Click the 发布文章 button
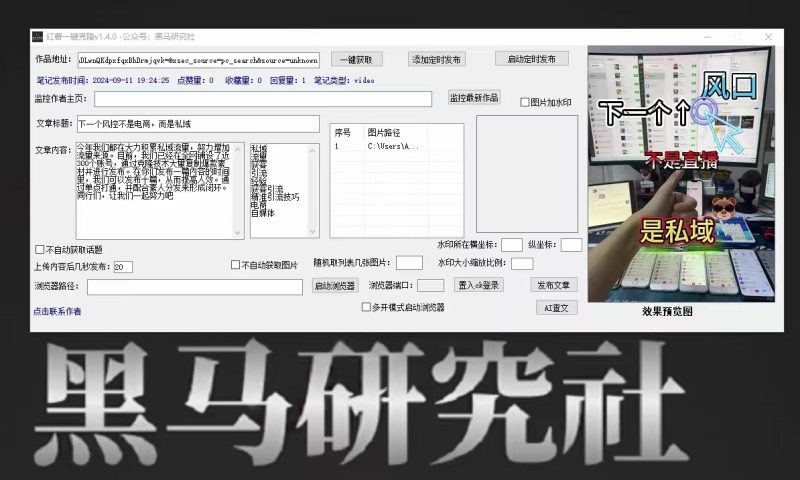 tap(554, 286)
